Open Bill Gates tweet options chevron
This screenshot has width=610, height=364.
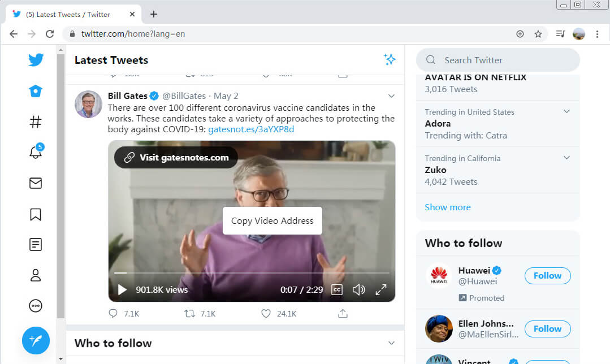pyautogui.click(x=391, y=96)
